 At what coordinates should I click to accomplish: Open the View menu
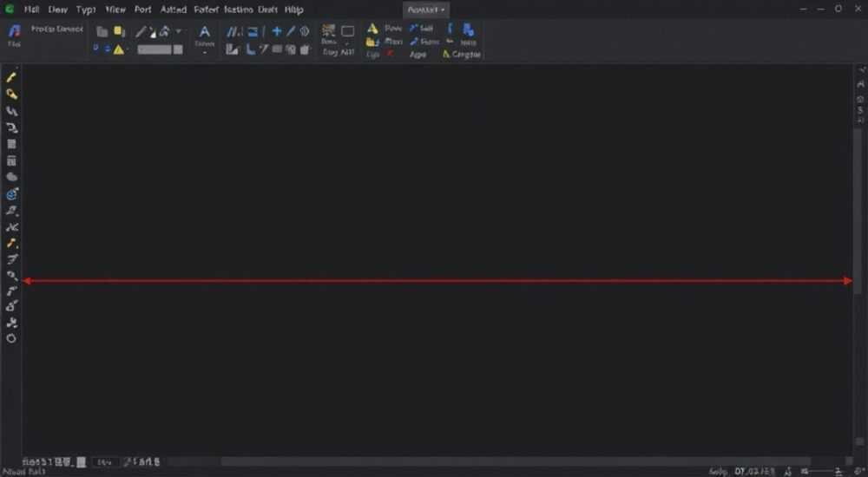115,10
